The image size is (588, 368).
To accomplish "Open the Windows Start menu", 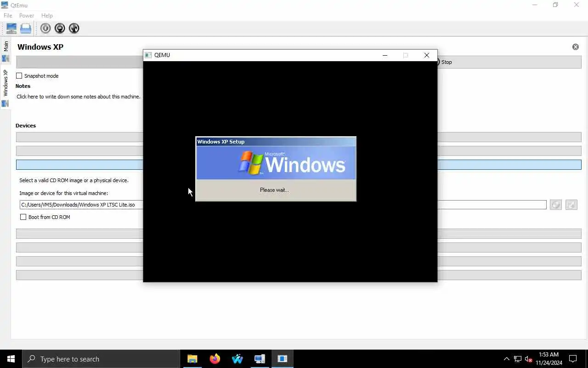I will pyautogui.click(x=11, y=359).
